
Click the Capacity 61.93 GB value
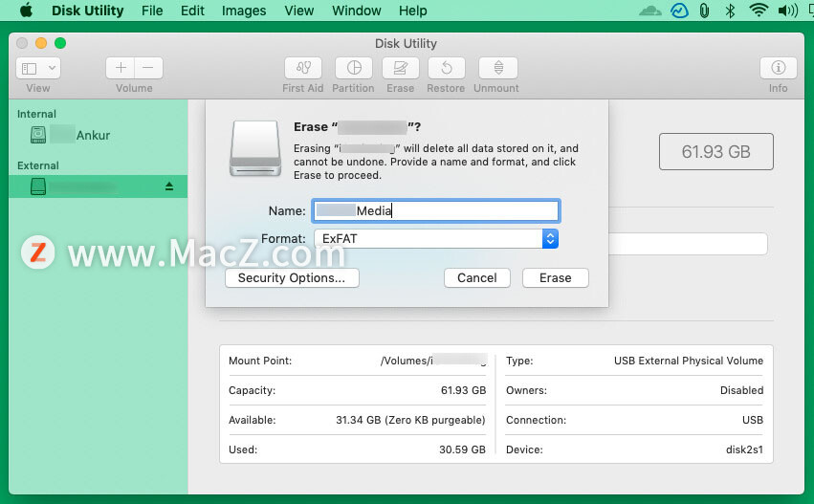coord(463,390)
